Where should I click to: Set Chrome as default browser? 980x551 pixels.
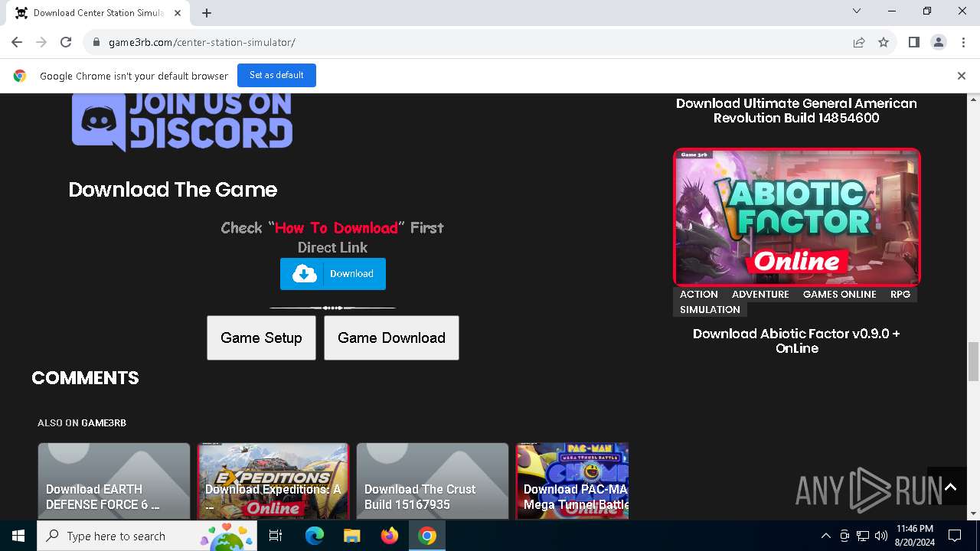coord(276,75)
